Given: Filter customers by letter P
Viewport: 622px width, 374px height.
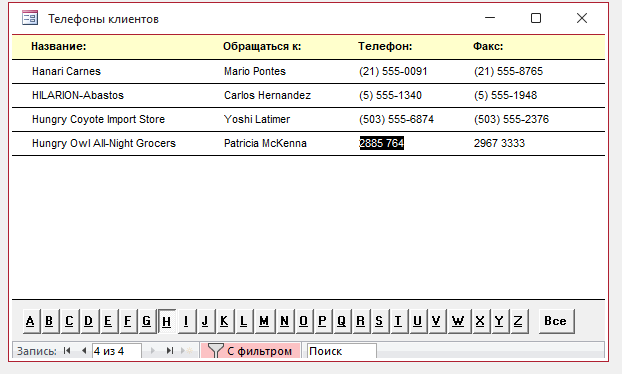Looking at the screenshot, I should [323, 321].
